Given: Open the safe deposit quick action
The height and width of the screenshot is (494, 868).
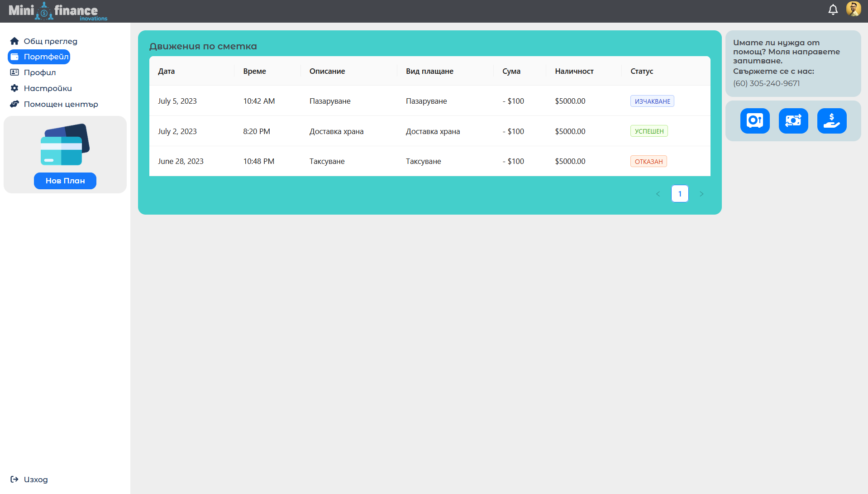Looking at the screenshot, I should pyautogui.click(x=755, y=121).
